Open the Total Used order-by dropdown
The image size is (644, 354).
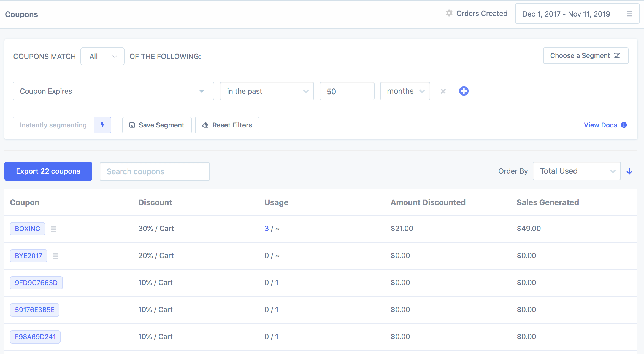tap(577, 171)
